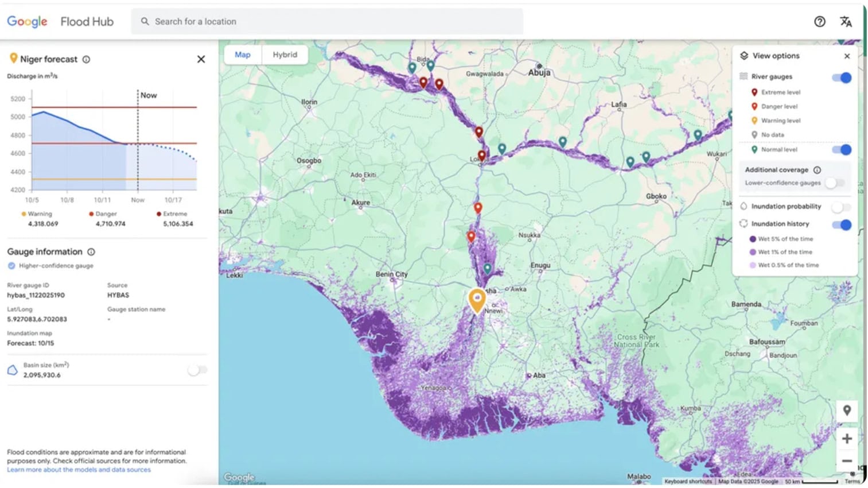The width and height of the screenshot is (868, 488).
Task: Click the Terms link on map
Action: point(852,482)
